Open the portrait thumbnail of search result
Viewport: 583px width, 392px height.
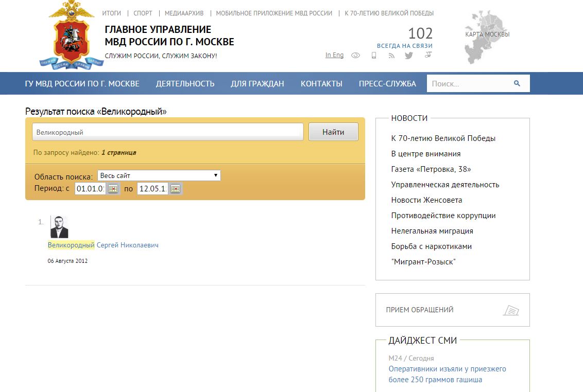(60, 227)
